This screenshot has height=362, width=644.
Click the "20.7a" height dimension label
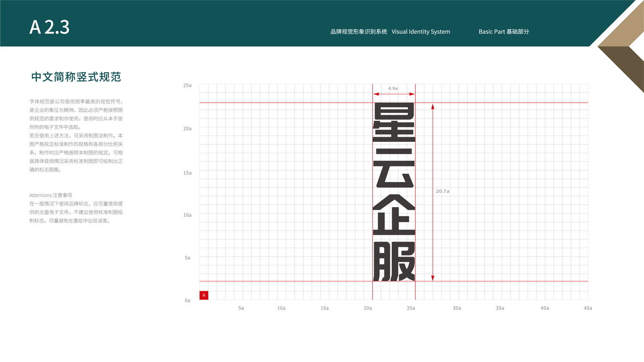tap(442, 191)
